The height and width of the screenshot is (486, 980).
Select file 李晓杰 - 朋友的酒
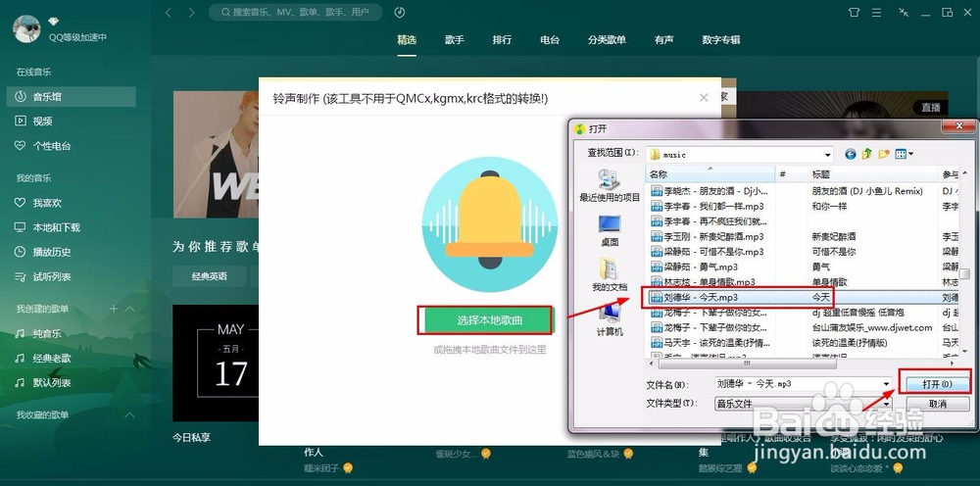[x=710, y=190]
